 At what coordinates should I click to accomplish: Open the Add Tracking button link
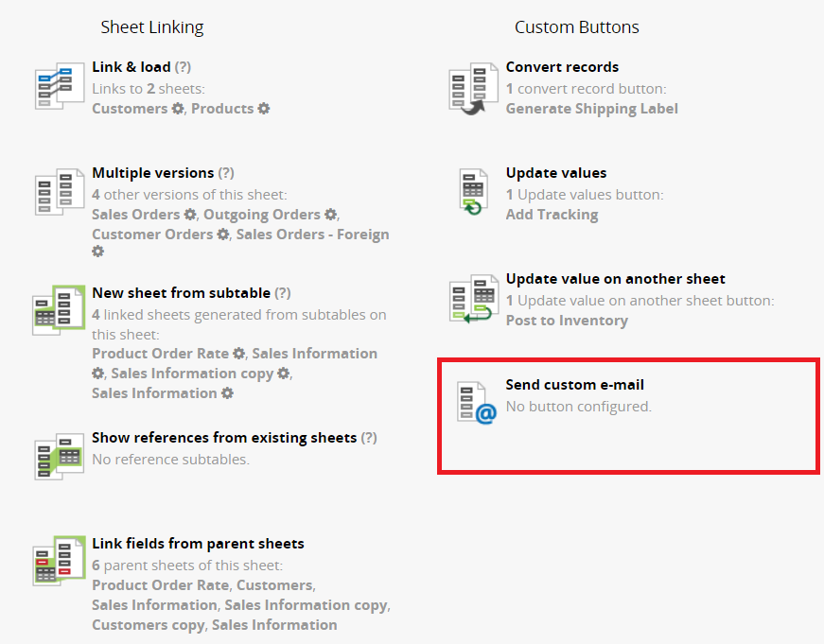coord(552,215)
